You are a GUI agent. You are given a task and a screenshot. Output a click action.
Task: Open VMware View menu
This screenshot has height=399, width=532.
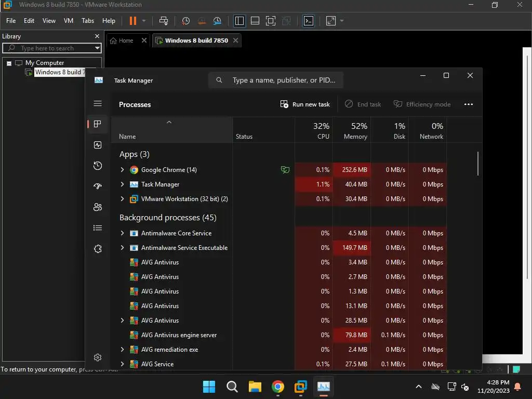point(49,21)
